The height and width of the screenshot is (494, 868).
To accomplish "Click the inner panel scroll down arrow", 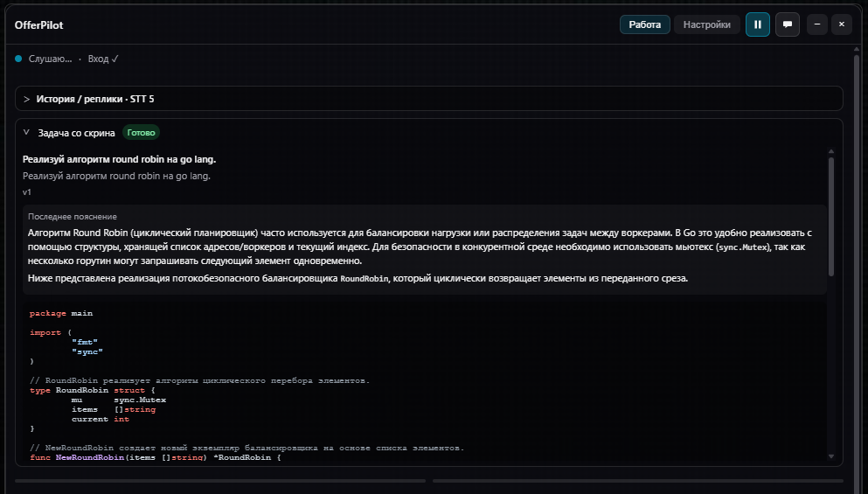I will 831,456.
